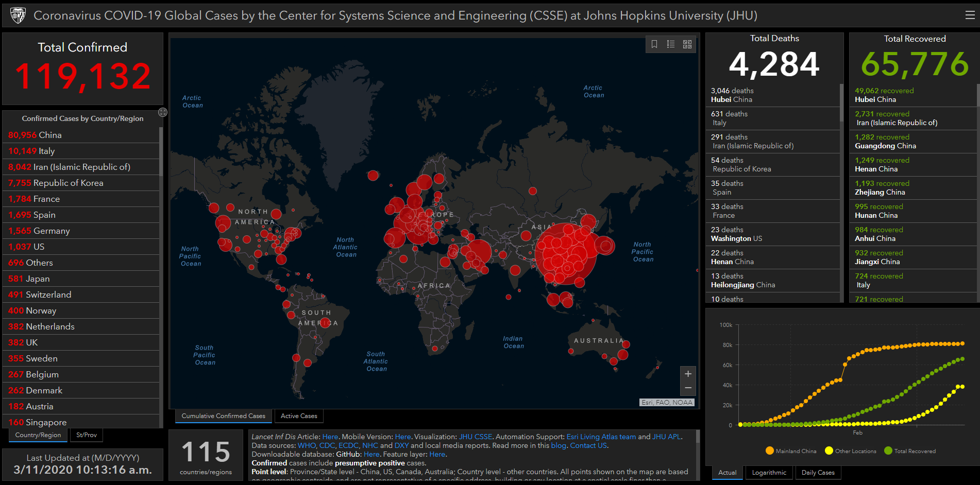Show the Logarithmic chart tab
Image resolution: width=980 pixels, height=485 pixels.
pyautogui.click(x=769, y=473)
